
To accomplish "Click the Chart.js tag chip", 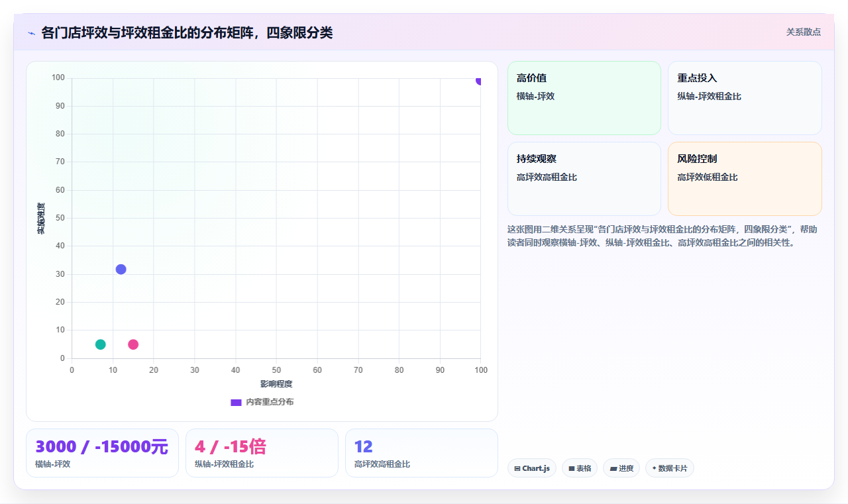I will pyautogui.click(x=532, y=468).
